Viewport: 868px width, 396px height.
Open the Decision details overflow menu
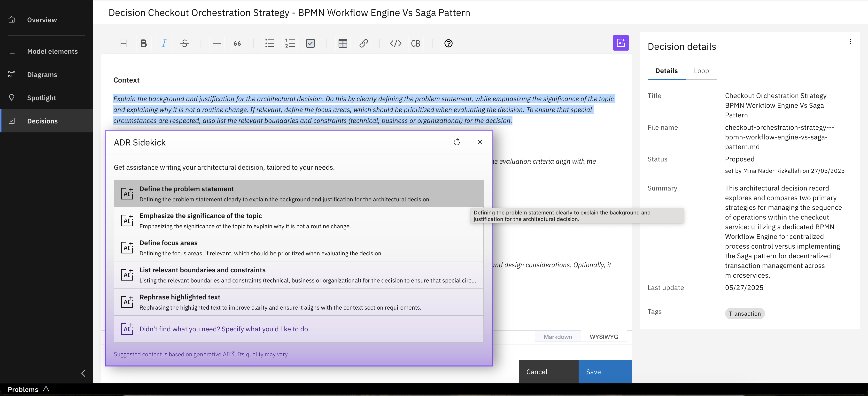pyautogui.click(x=851, y=41)
